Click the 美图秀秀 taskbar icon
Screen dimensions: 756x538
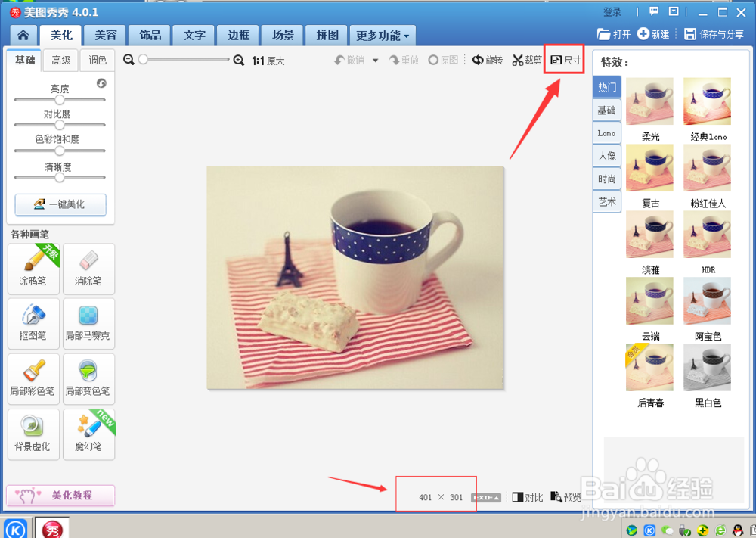pos(52,529)
